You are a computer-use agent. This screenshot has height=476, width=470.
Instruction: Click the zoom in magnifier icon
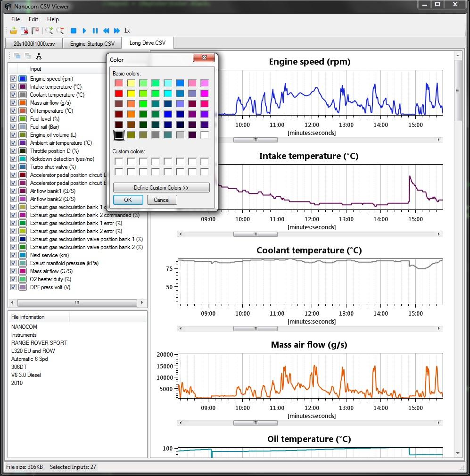click(49, 31)
